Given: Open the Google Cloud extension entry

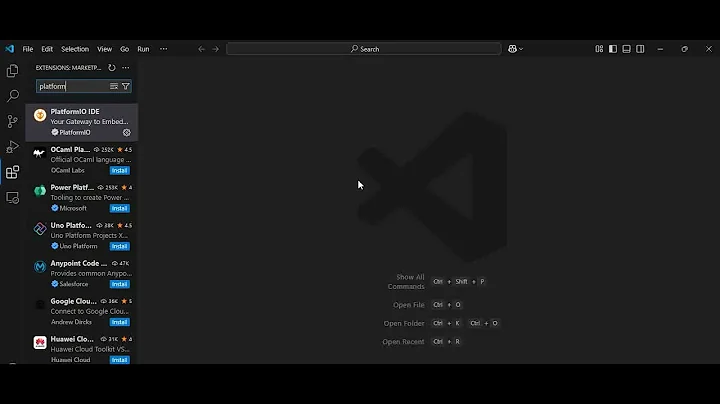Looking at the screenshot, I should [82, 312].
